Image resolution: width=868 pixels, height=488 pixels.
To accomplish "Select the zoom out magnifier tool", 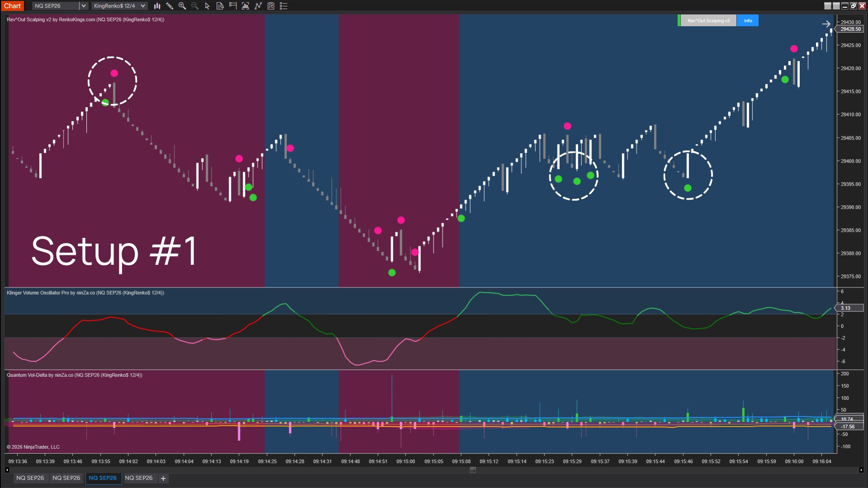I will pos(195,6).
